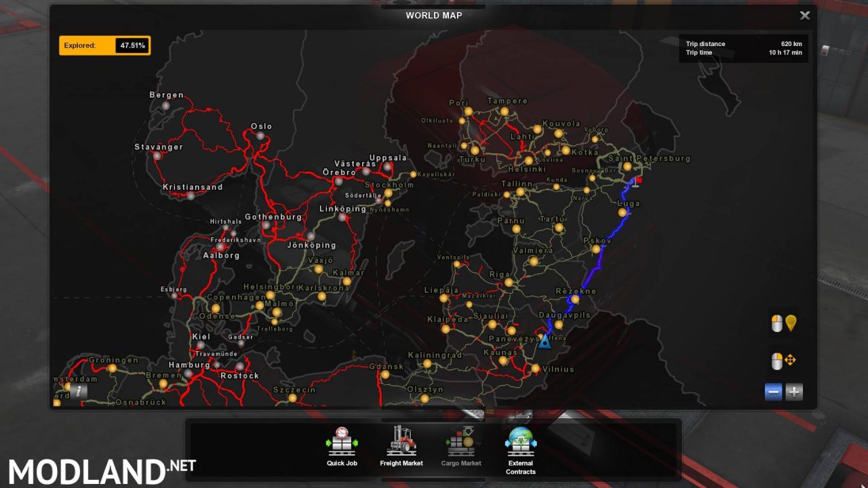Select the Oslo city marker
The height and width of the screenshot is (488, 868).
[260, 136]
